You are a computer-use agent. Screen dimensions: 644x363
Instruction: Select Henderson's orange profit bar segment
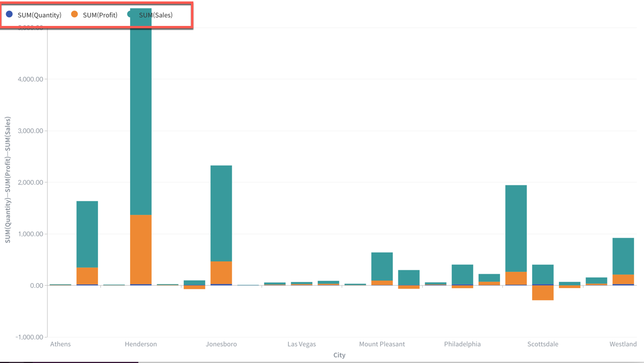pyautogui.click(x=141, y=249)
